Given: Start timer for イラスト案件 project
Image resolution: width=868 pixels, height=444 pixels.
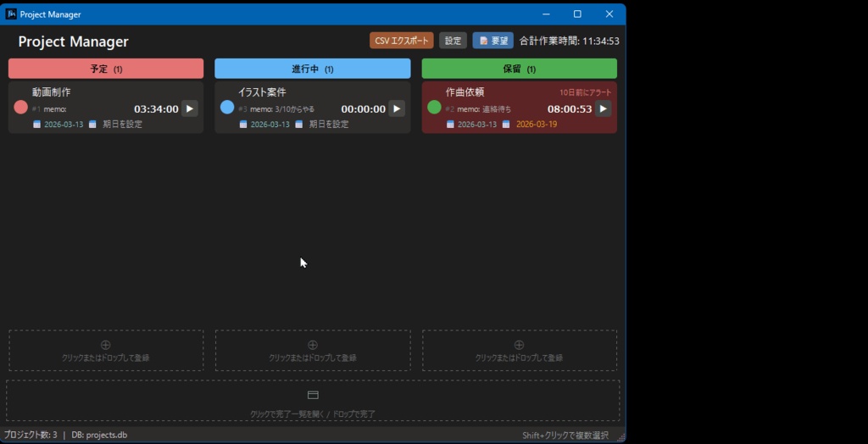Looking at the screenshot, I should [397, 109].
